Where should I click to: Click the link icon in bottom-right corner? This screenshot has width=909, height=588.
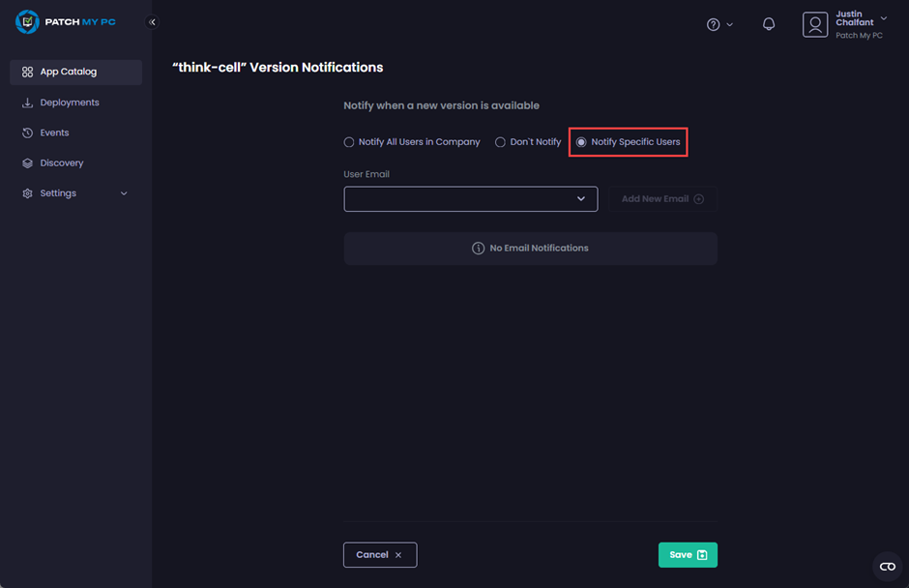pos(887,567)
